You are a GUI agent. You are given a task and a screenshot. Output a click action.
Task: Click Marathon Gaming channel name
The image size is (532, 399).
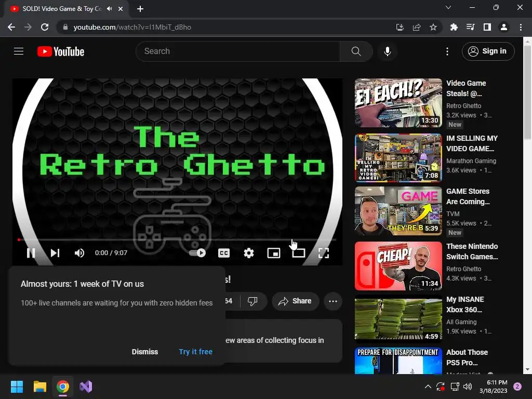click(x=471, y=161)
